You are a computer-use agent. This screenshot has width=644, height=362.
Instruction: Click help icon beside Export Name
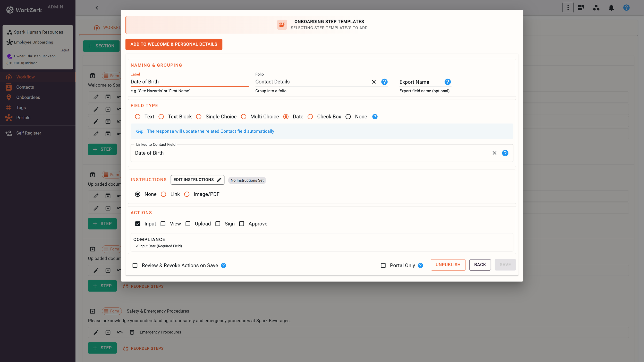[447, 82]
